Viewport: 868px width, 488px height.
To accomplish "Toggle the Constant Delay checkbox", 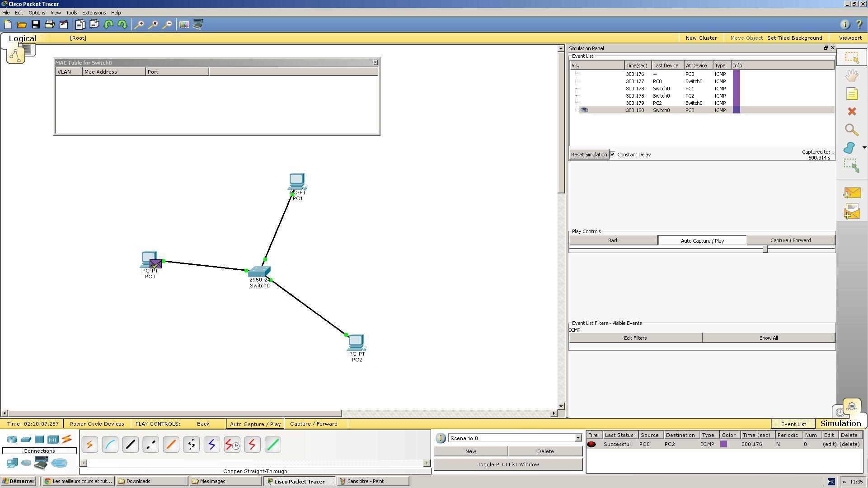I will tap(613, 155).
